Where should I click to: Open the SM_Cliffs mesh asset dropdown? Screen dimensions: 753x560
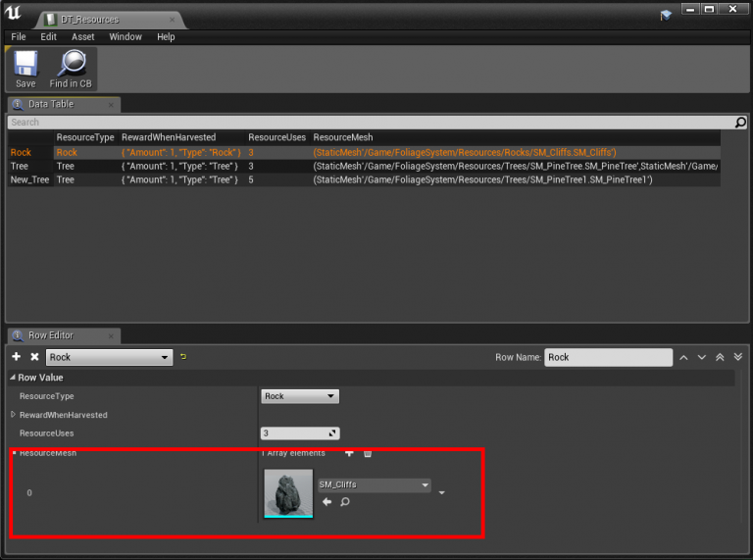[375, 485]
